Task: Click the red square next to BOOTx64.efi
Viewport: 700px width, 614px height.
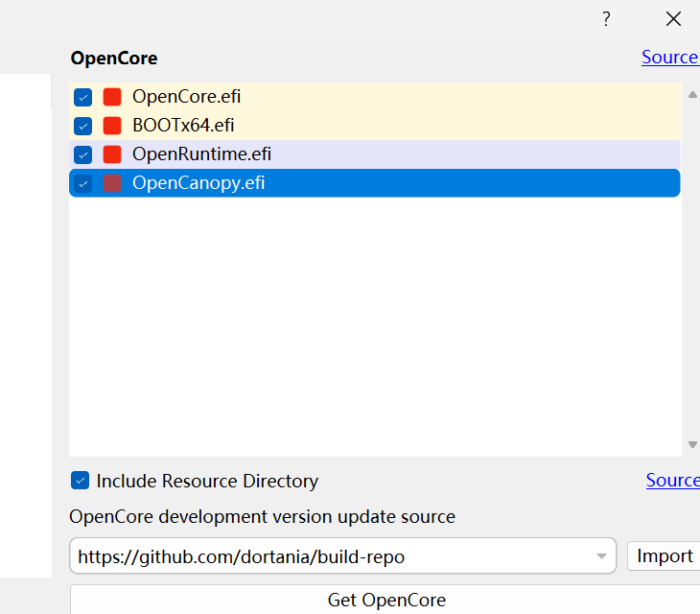Action: 112,126
